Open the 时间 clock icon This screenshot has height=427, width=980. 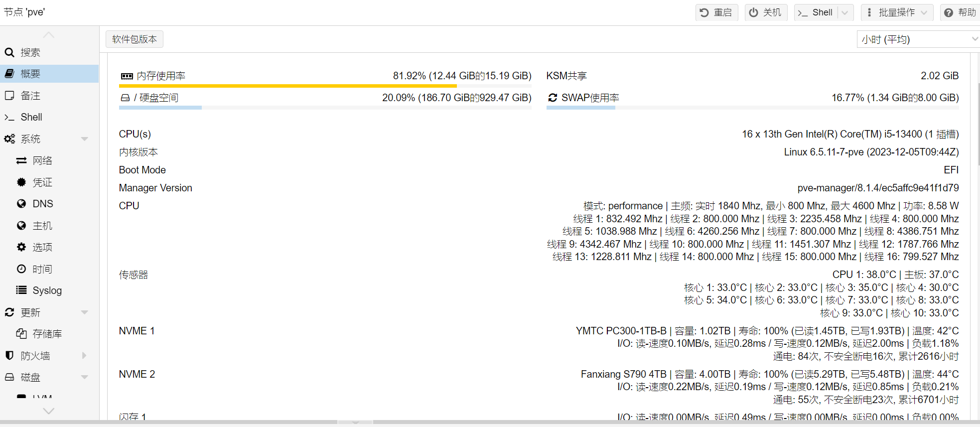21,269
